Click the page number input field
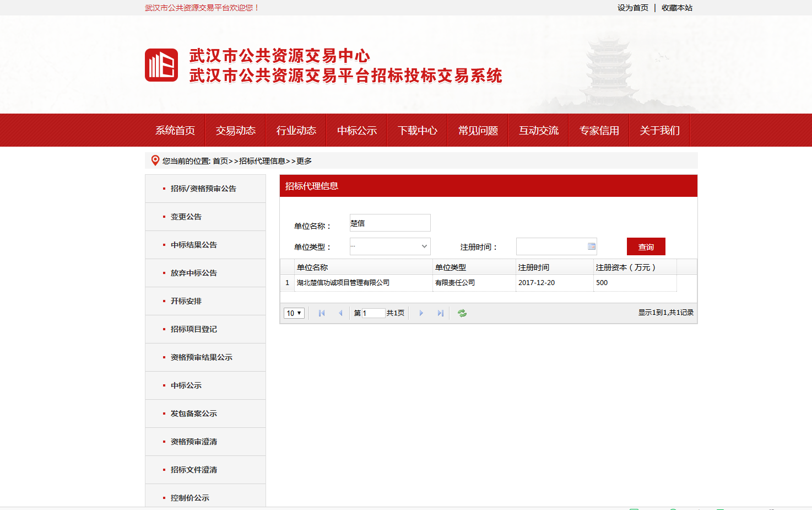Viewport: 812px width, 510px height. pos(373,313)
